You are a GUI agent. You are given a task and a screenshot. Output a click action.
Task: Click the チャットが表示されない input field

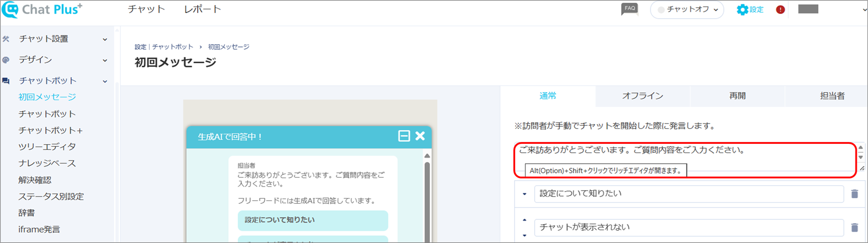689,227
